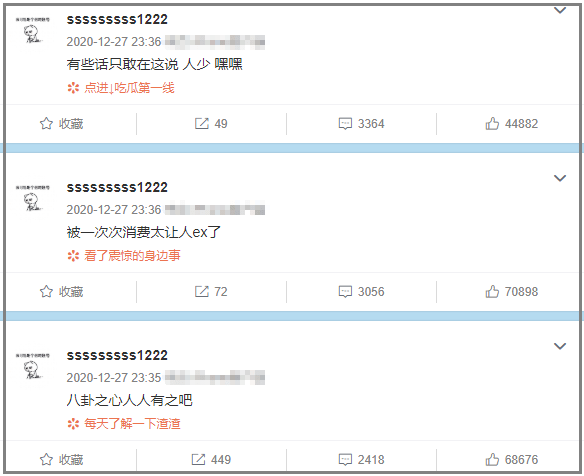The image size is (584, 476).
Task: Click the repost icon showing 72
Action: coord(201,291)
